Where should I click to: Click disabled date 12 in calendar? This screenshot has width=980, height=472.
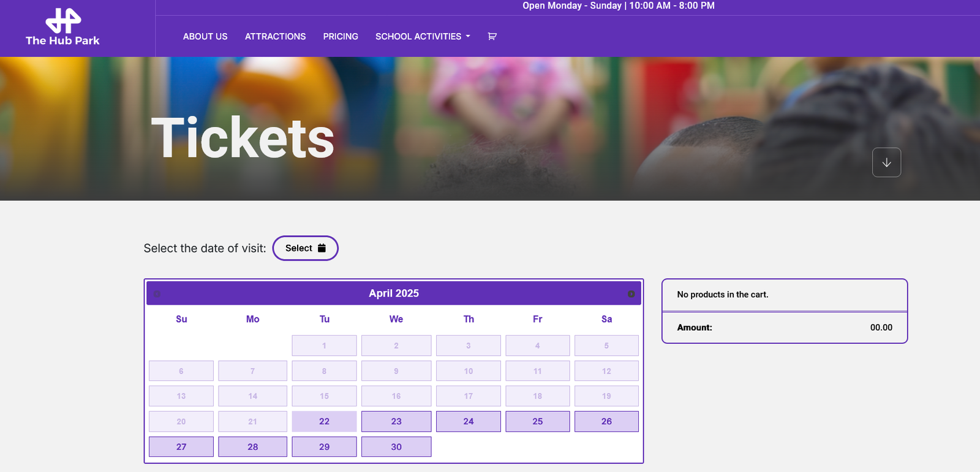click(x=606, y=371)
